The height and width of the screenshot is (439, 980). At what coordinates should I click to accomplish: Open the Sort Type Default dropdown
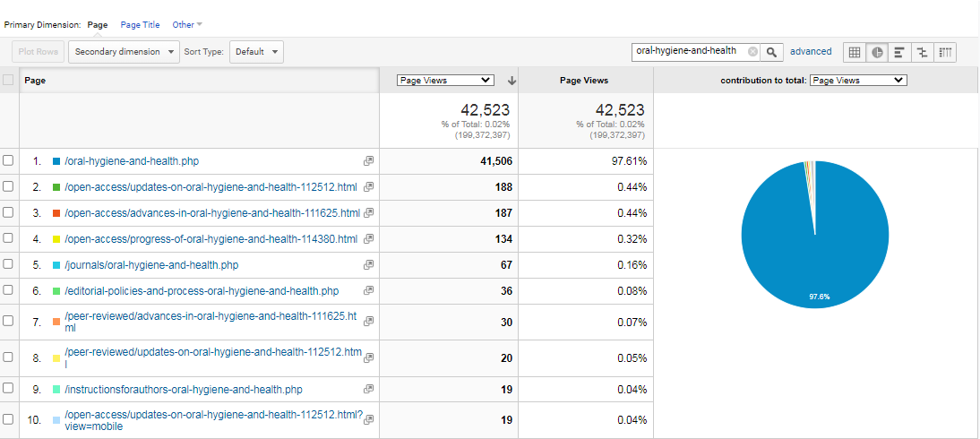pyautogui.click(x=256, y=52)
